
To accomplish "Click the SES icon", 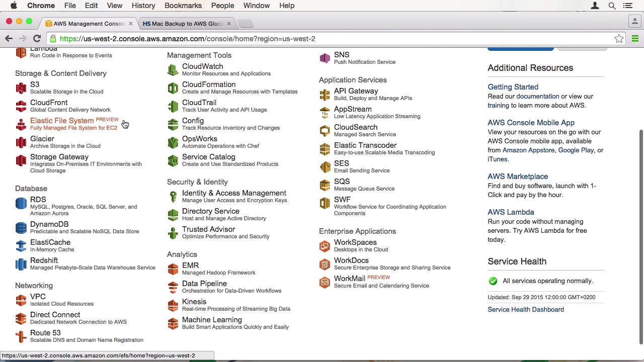I will click(325, 167).
